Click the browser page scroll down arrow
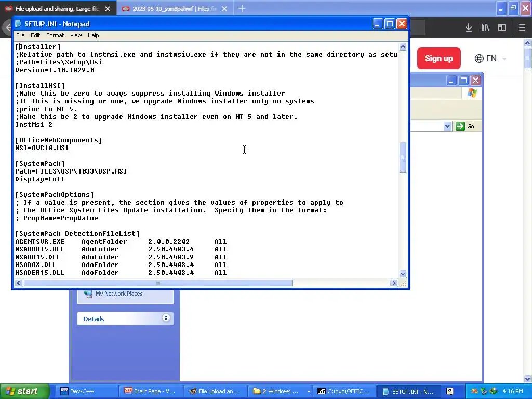This screenshot has height=399, width=532. 528,379
